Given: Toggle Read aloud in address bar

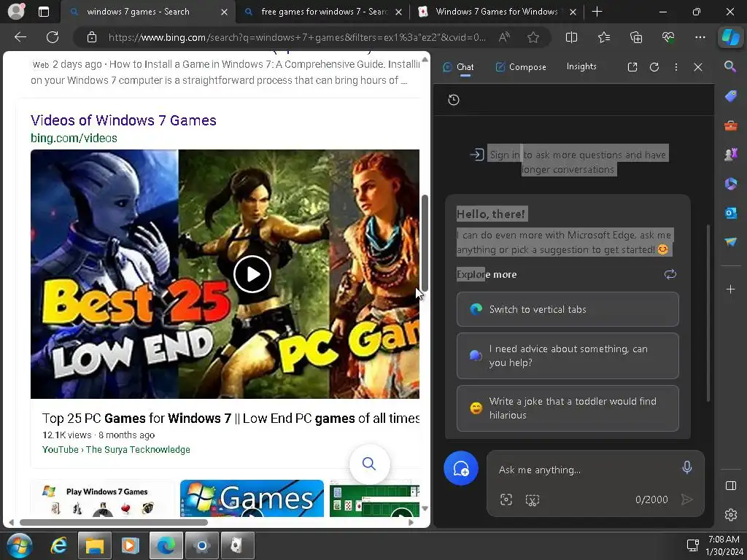Looking at the screenshot, I should click(x=504, y=37).
